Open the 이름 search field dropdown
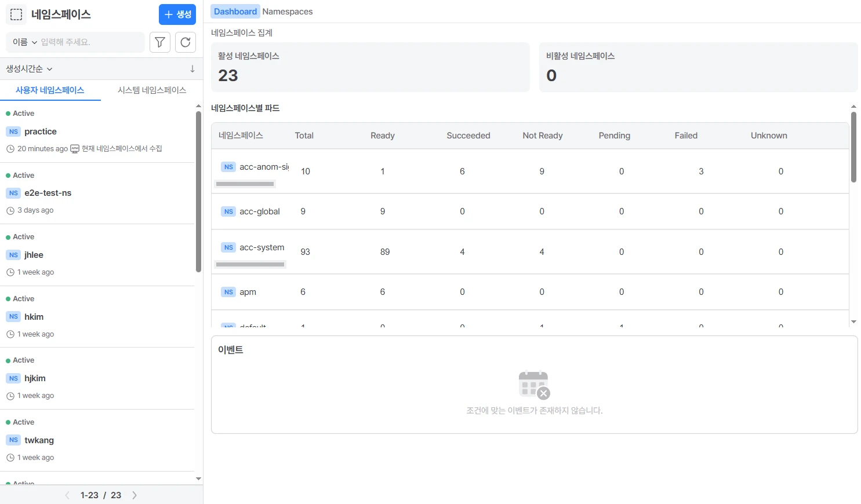861x504 pixels. 25,42
